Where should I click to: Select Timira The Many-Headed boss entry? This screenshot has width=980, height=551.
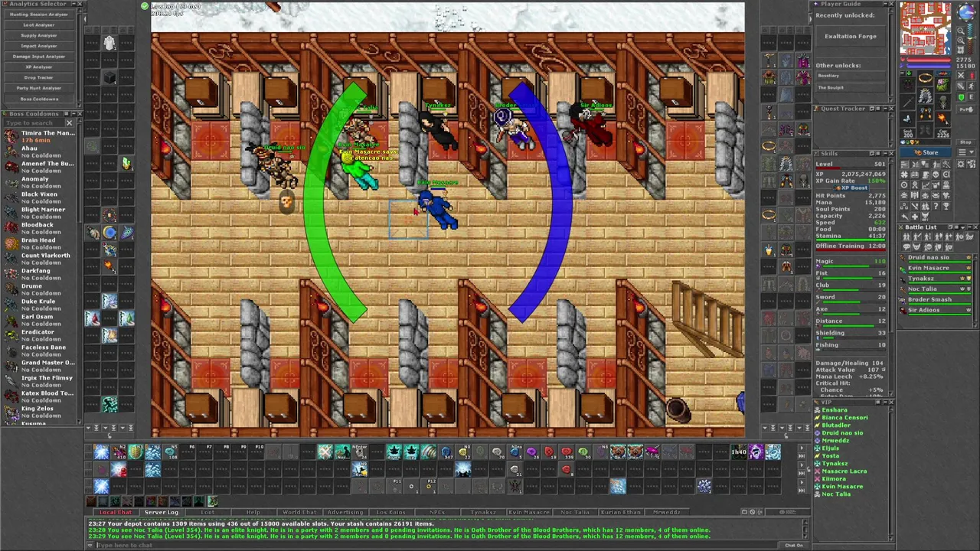pyautogui.click(x=39, y=136)
